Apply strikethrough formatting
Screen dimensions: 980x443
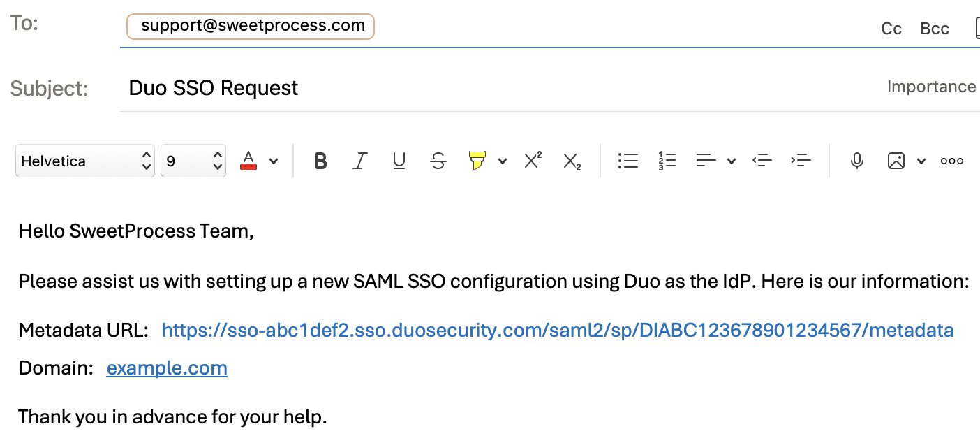click(438, 161)
